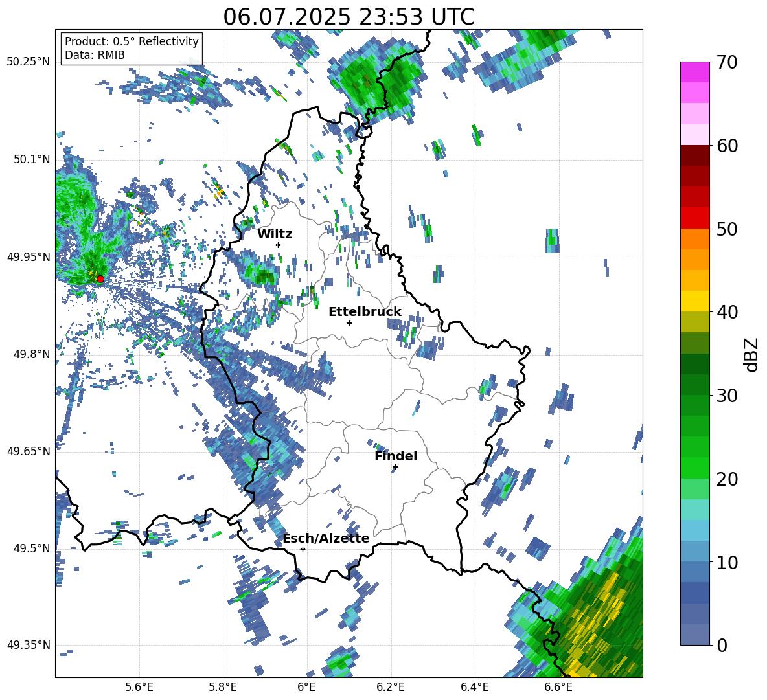Click the colorbar 40 tick label
Screen dimensions: 767x700
tap(727, 312)
